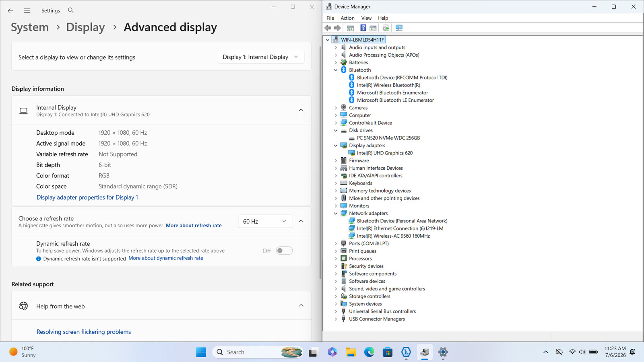Select the Batteries tree item
Viewport: 644px width, 362px height.
pos(358,62)
